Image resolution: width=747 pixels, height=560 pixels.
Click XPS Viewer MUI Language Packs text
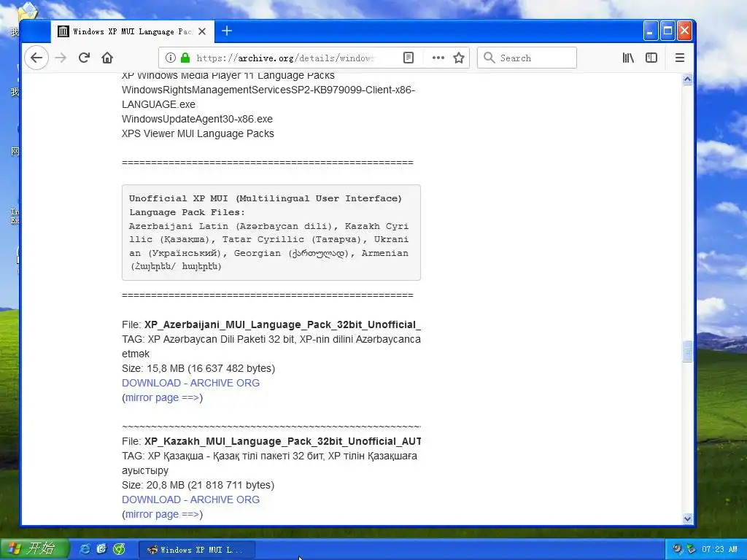(x=198, y=134)
